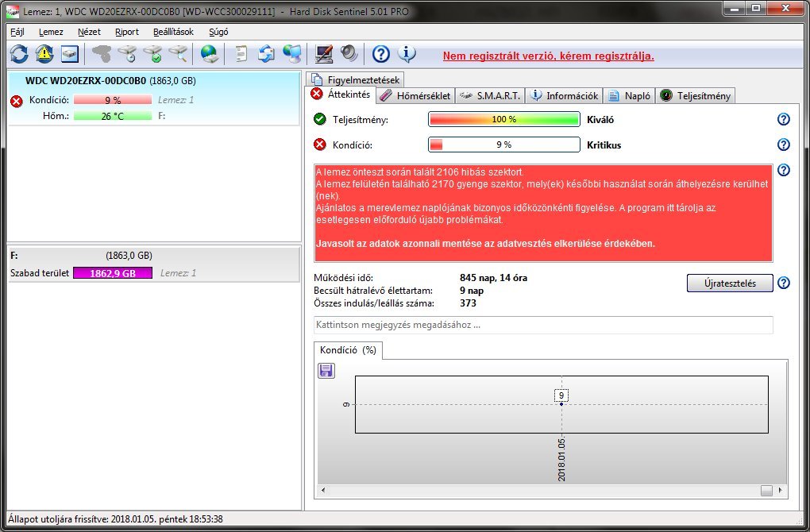Switch to the Napló tab
This screenshot has width=810, height=532.
point(629,95)
